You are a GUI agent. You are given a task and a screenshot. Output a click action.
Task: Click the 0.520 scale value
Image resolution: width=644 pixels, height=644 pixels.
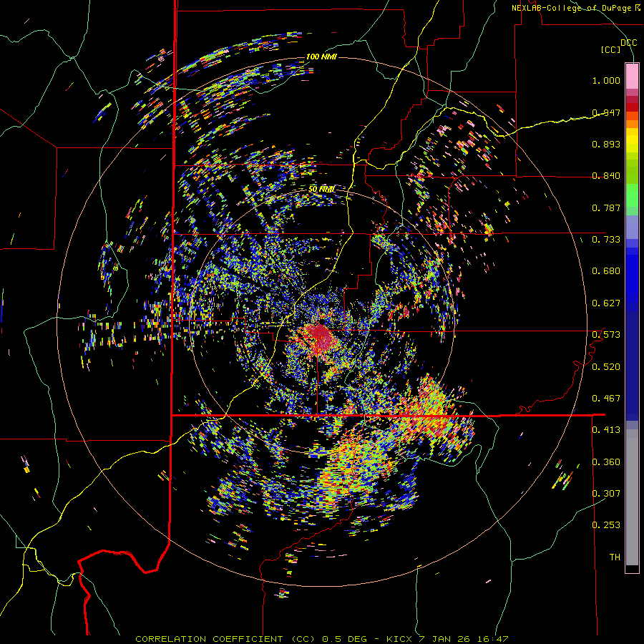click(606, 367)
